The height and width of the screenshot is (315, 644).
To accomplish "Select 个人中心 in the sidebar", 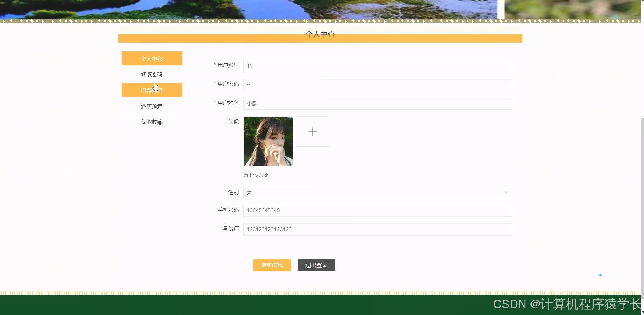I will pyautogui.click(x=152, y=58).
